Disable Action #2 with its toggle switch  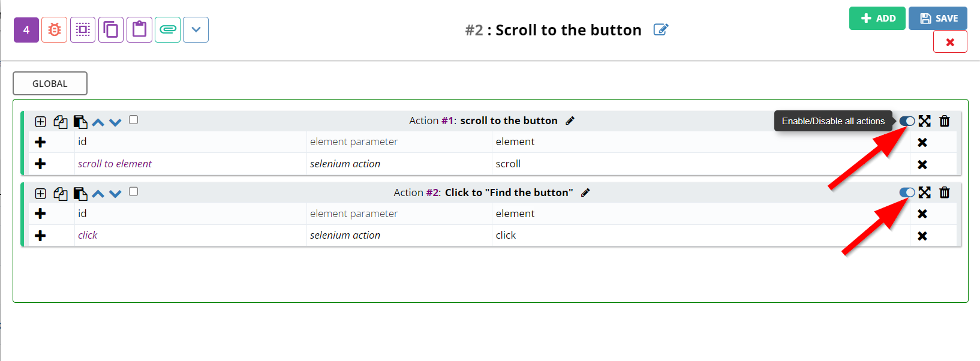pos(907,192)
